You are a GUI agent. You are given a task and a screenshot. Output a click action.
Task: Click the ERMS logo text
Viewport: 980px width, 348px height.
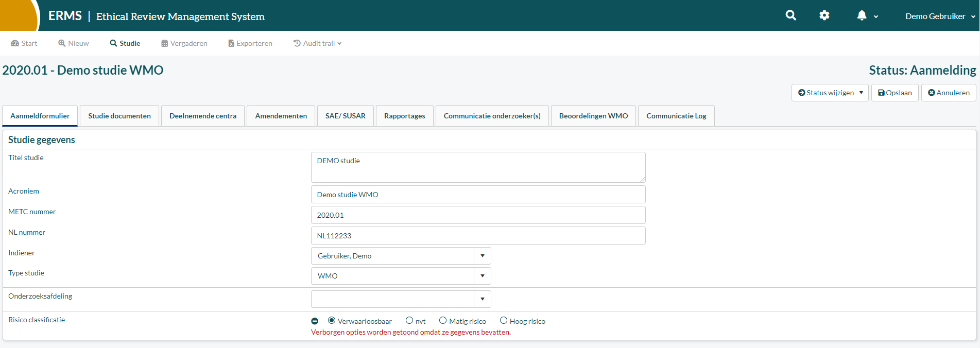65,16
